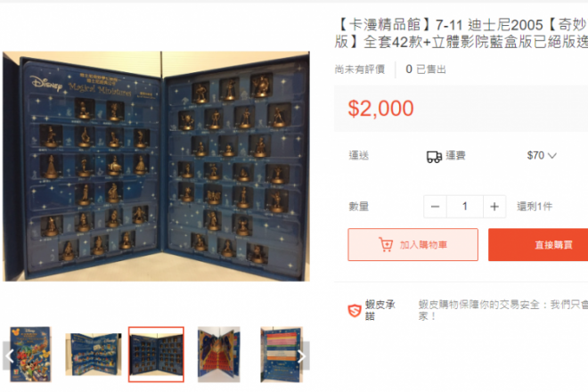This screenshot has width=588, height=392.
Task: Click the shipping truck icon
Action: point(434,157)
